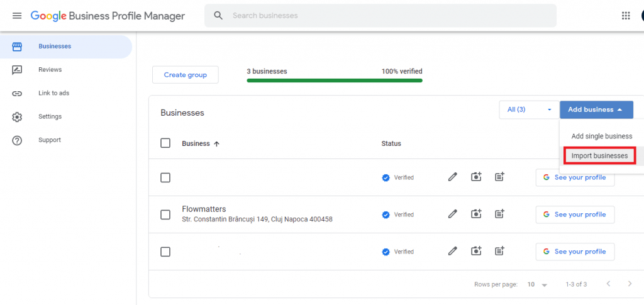Image resolution: width=644 pixels, height=305 pixels.
Task: Open the hamburger main menu
Action: [17, 16]
